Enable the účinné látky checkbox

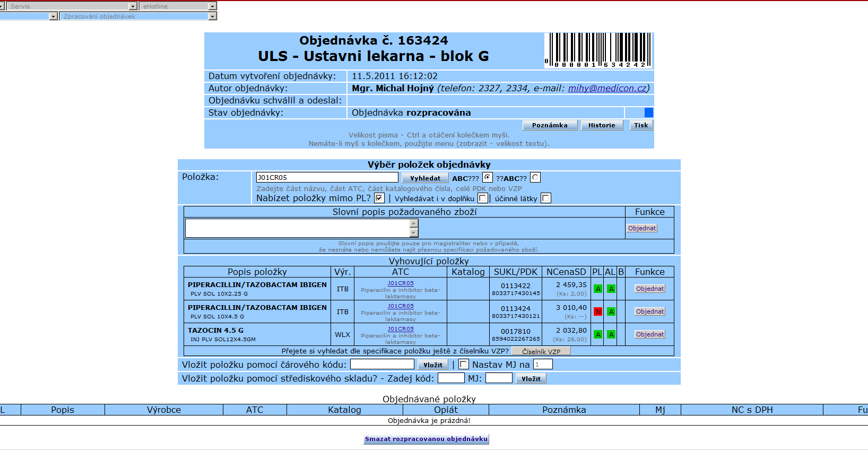click(x=545, y=198)
